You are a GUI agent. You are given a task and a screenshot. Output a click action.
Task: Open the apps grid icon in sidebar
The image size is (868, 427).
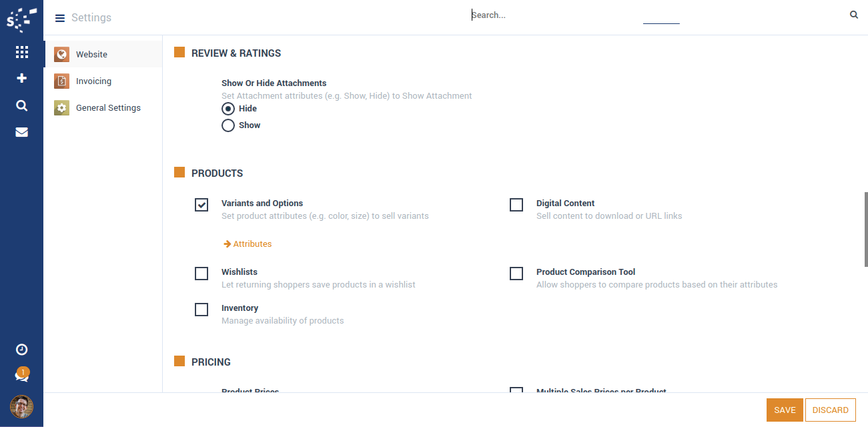tap(21, 52)
